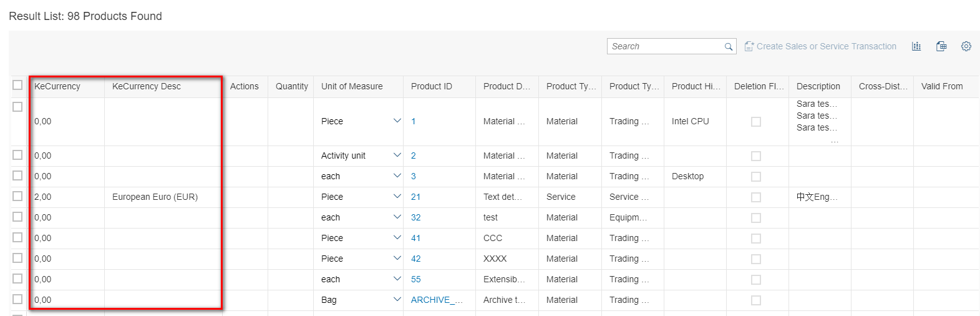Tick the select-all checkbox in header

[17, 86]
